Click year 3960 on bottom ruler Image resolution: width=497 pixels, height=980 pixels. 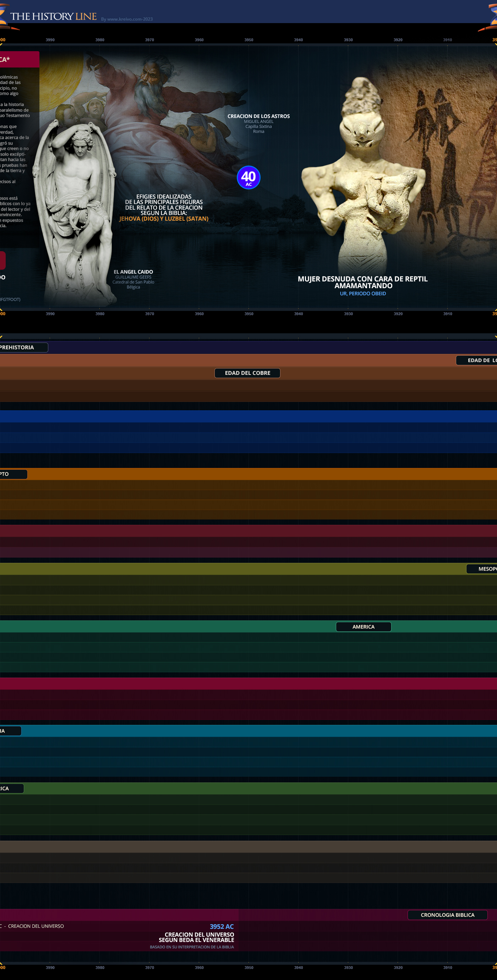tap(199, 968)
